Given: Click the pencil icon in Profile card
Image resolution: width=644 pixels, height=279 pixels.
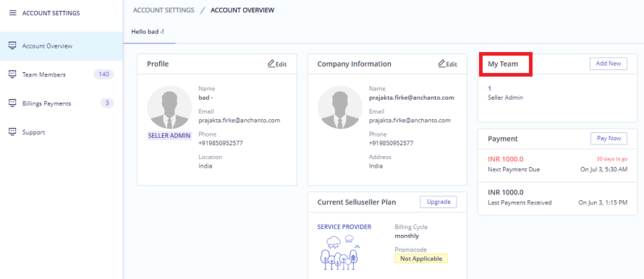Looking at the screenshot, I should (x=271, y=64).
